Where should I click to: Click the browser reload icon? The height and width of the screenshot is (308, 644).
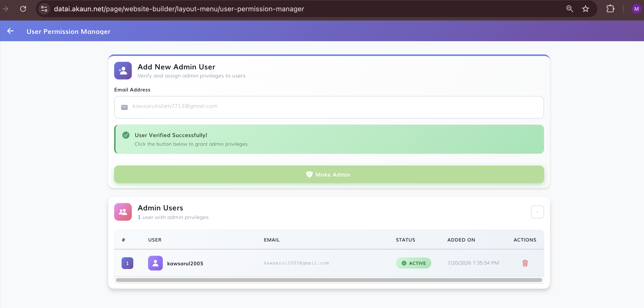pyautogui.click(x=23, y=9)
